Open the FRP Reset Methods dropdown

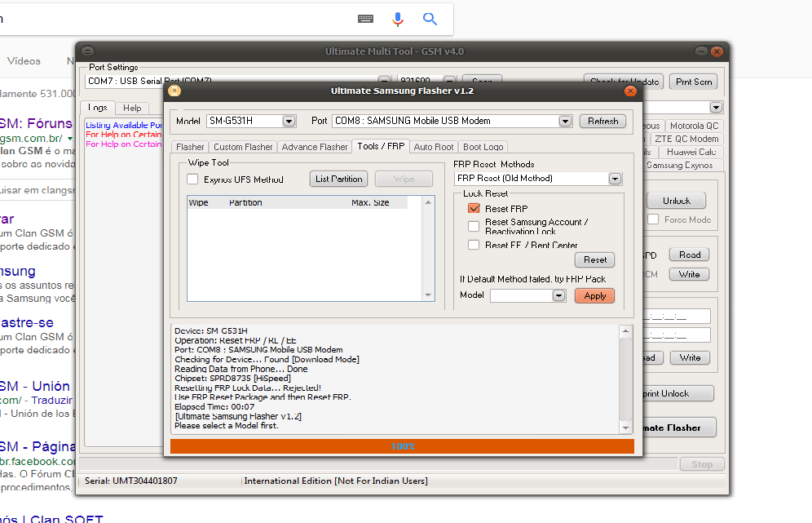(615, 179)
